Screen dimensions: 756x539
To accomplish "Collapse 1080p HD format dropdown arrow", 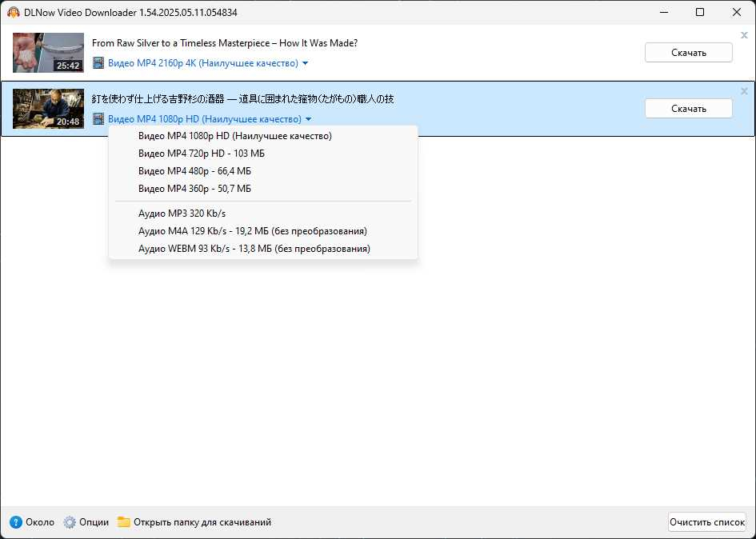I will coord(309,119).
